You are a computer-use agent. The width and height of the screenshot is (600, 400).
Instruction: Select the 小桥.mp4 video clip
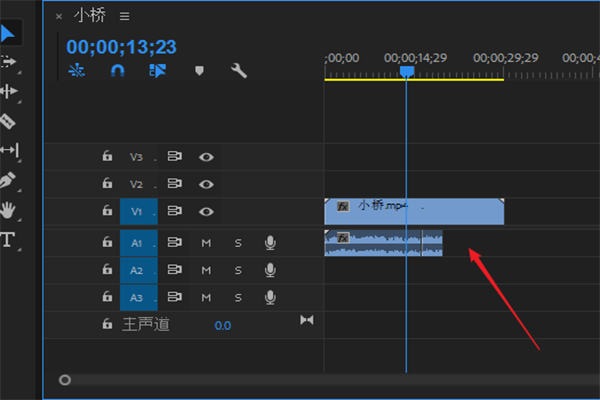pyautogui.click(x=414, y=211)
